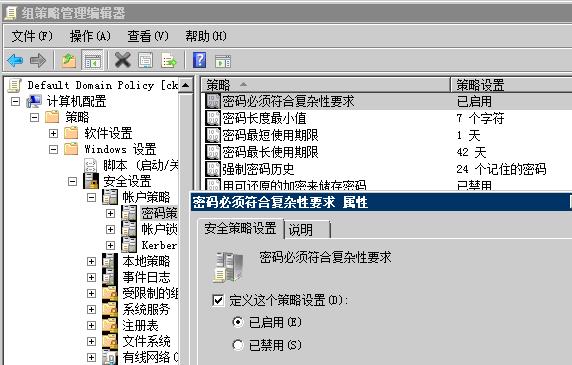
Task: Open the 帮助(H) menu
Action: 206,36
